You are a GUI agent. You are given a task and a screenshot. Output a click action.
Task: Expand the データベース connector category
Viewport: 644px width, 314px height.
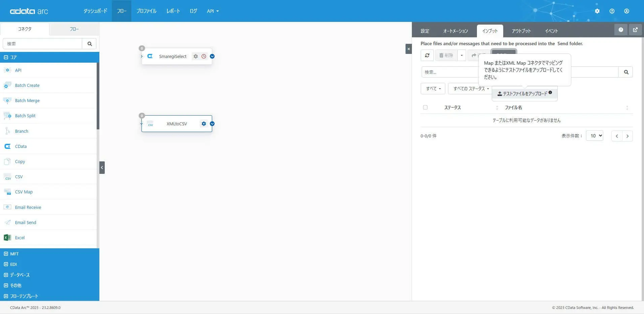tap(50, 275)
